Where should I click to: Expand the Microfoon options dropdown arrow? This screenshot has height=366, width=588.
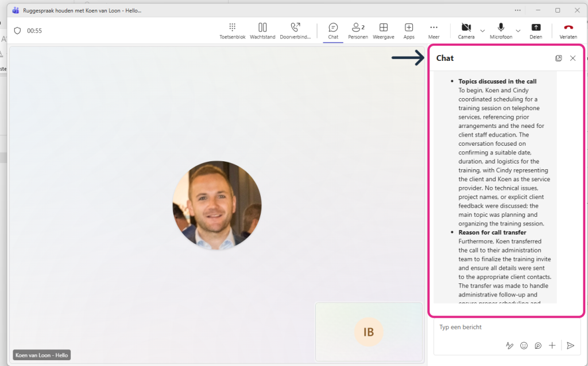(x=518, y=31)
